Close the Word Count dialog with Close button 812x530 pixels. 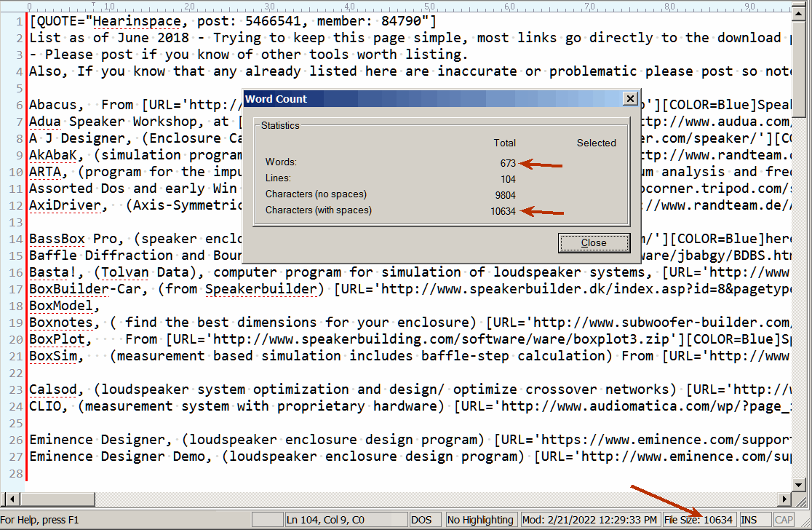(x=594, y=242)
